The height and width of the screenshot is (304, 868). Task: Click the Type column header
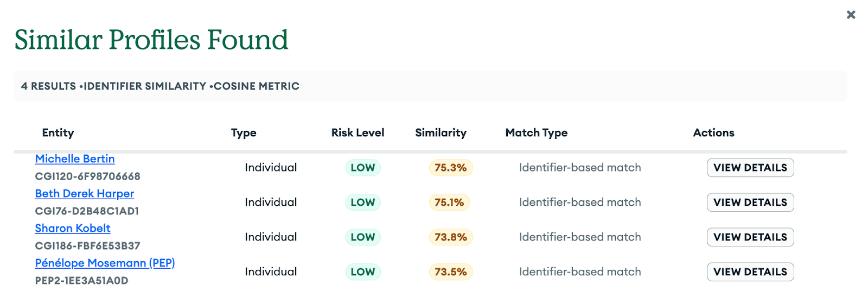point(244,133)
